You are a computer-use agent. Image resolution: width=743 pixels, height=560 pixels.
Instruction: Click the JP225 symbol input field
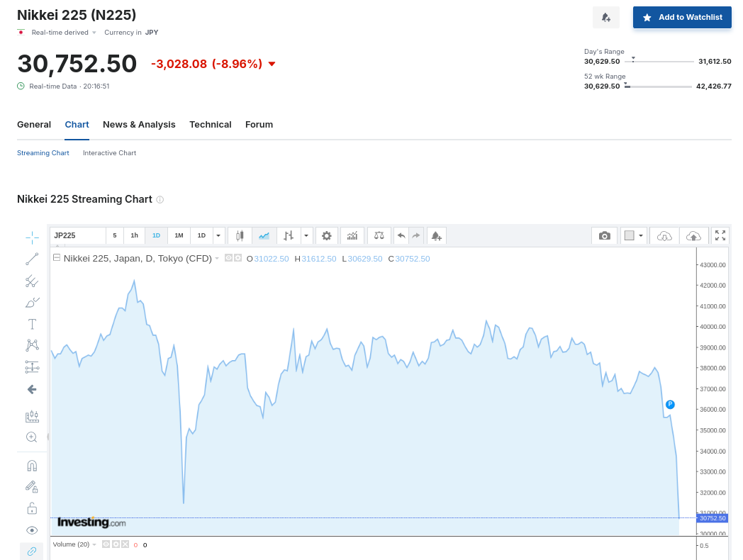coord(78,235)
